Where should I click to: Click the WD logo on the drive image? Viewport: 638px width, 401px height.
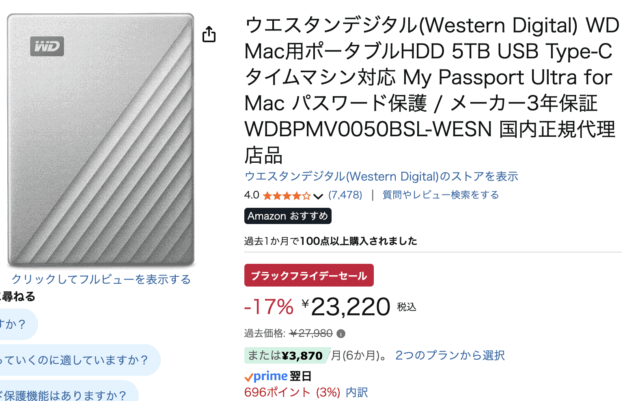point(47,45)
